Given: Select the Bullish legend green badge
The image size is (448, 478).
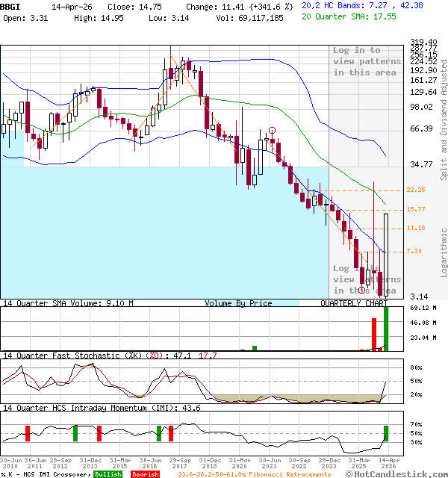Looking at the screenshot, I should [109, 474].
